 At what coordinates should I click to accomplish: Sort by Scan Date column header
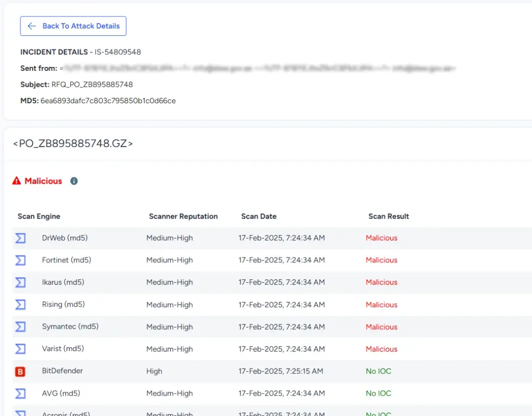(x=259, y=216)
